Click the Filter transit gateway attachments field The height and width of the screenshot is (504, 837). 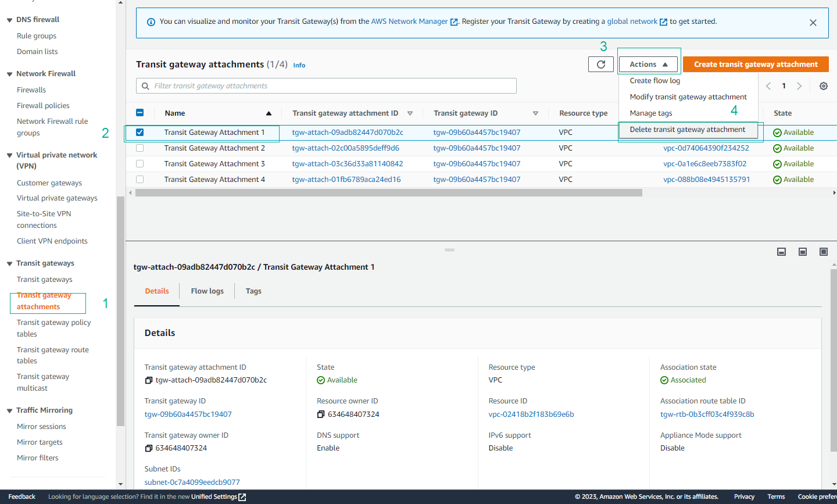tap(327, 86)
